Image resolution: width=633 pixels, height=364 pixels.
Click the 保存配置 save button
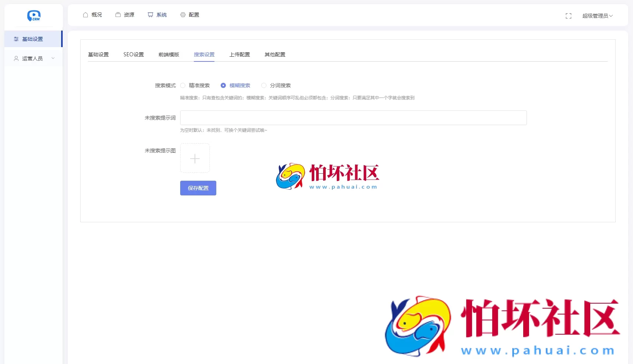pyautogui.click(x=198, y=188)
